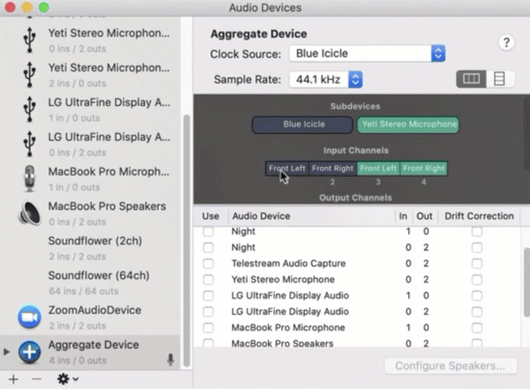Open the Clock Source dropdown
The image size is (530, 389).
367,53
